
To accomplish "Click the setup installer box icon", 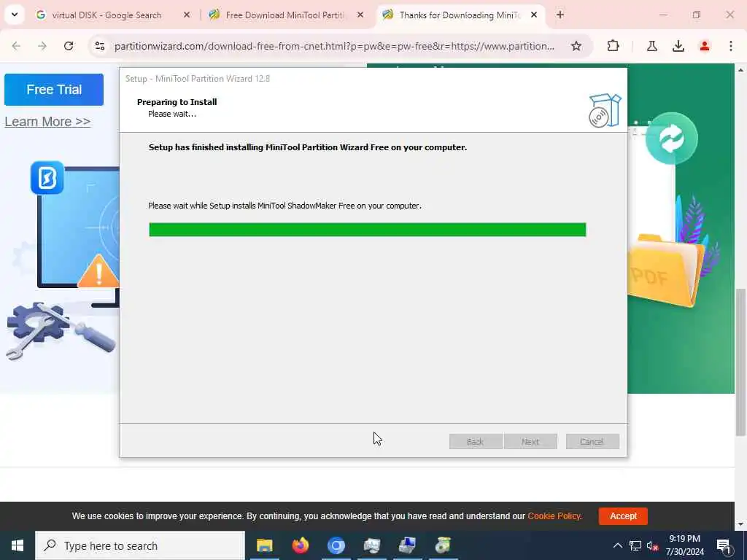I will (605, 111).
